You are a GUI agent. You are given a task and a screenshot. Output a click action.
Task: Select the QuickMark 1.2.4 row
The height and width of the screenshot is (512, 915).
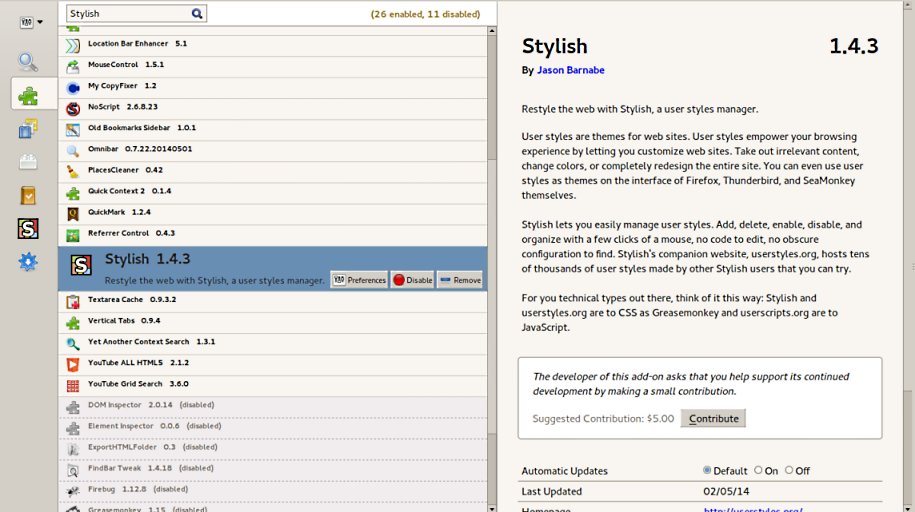pyautogui.click(x=273, y=214)
